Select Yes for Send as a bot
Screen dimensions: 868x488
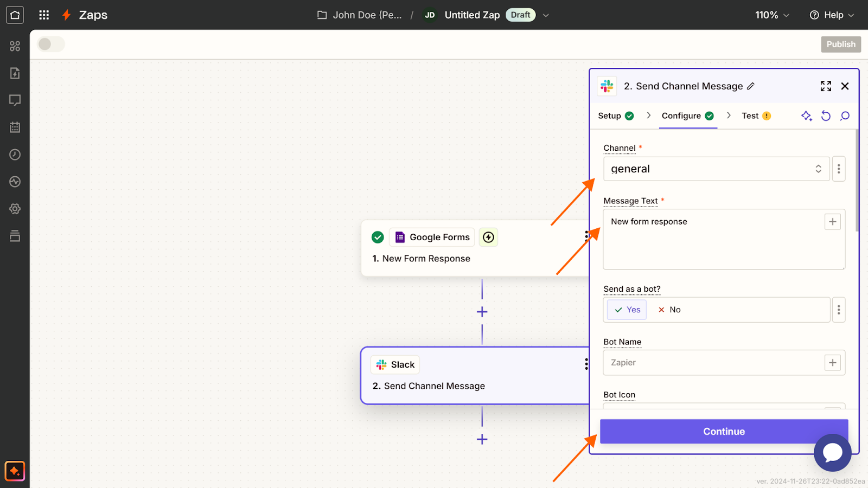(627, 310)
